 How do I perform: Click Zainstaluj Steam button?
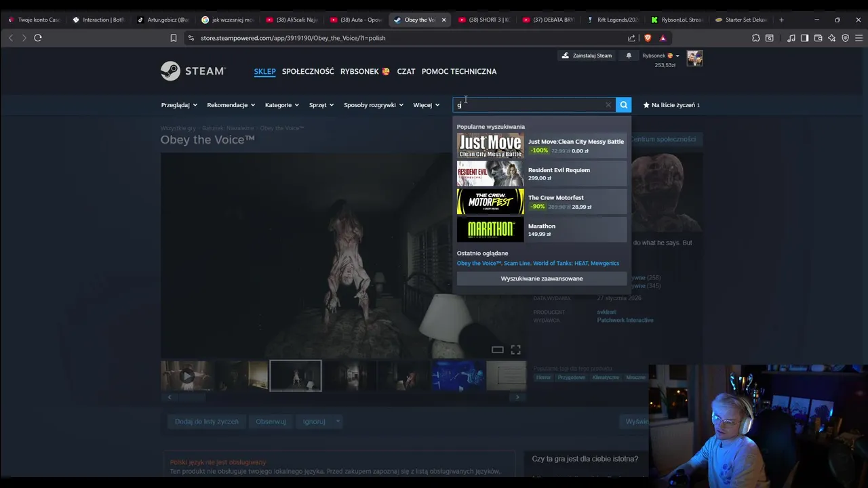tap(587, 56)
